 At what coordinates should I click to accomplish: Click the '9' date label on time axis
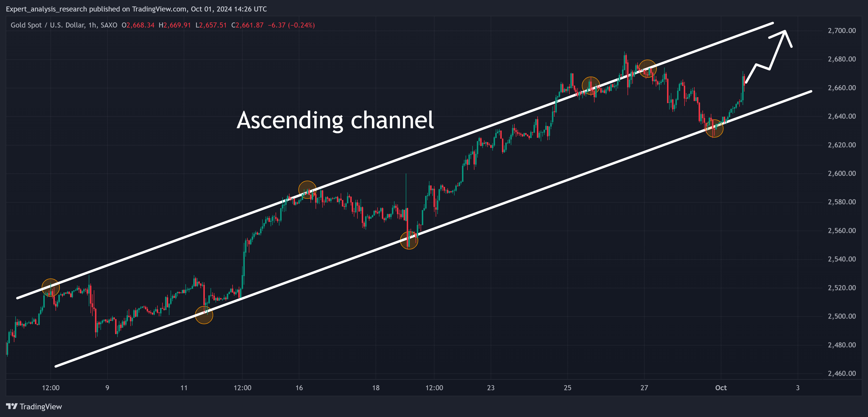pos(107,388)
